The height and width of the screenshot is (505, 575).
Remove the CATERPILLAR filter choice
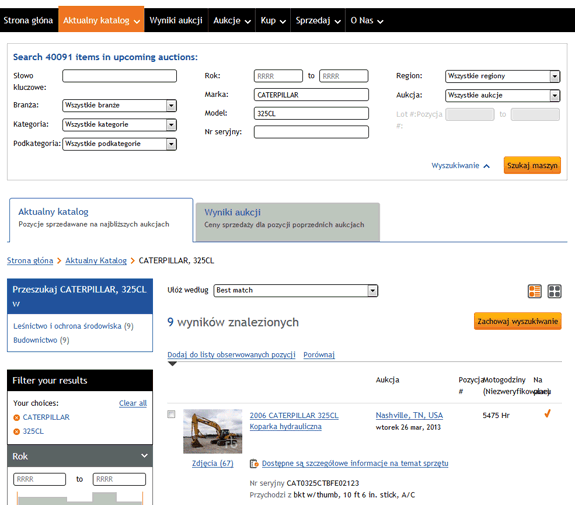[17, 417]
